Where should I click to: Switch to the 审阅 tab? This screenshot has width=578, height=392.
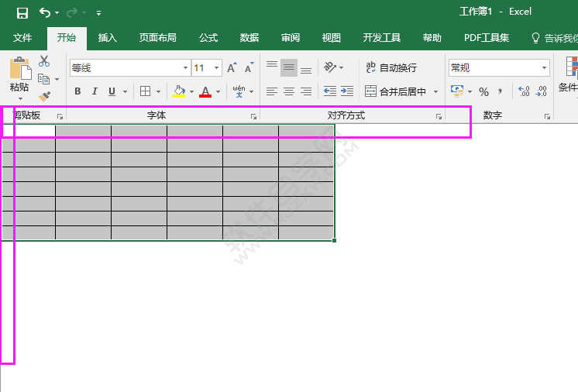(x=291, y=38)
